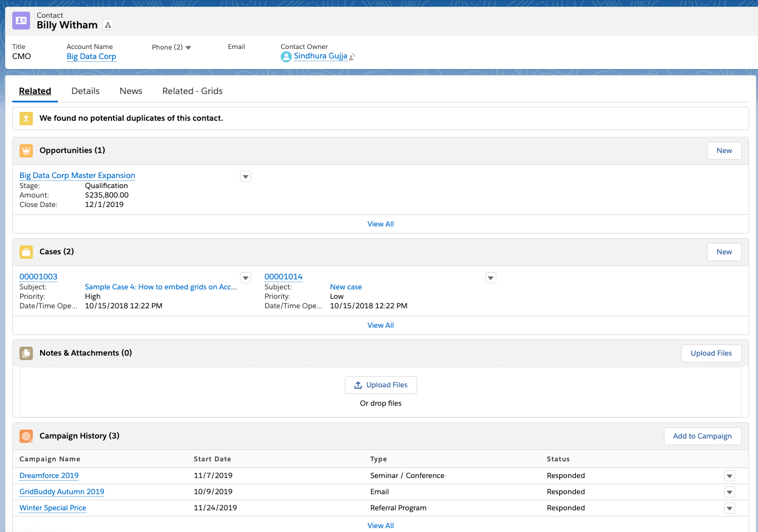Click the Cases briefcase icon
This screenshot has width=758, height=532.
click(x=26, y=252)
